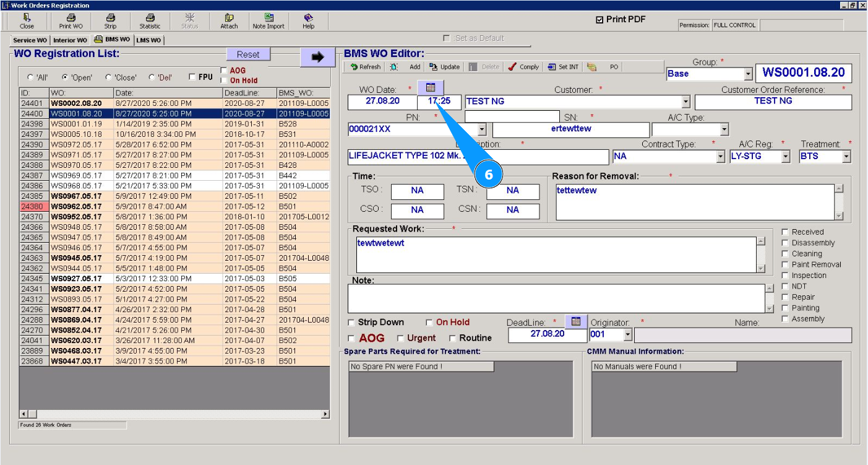Click the black arrow button
This screenshot has height=465, width=868.
(317, 57)
